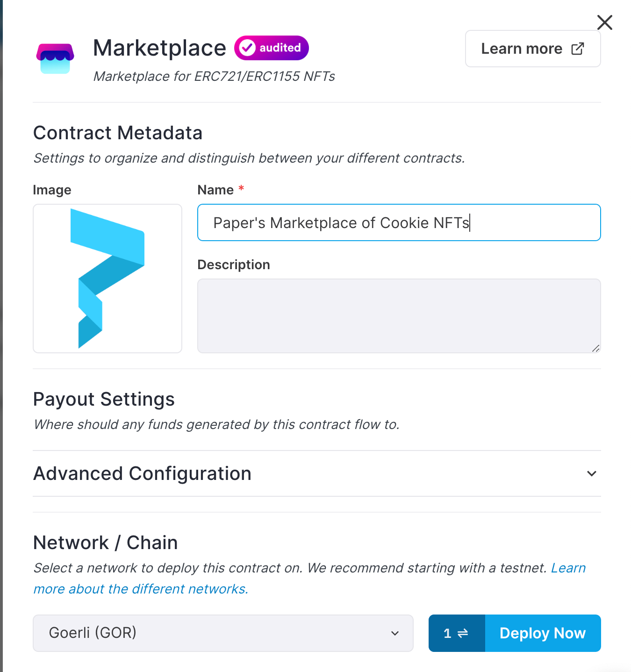Click the swap arrows icon next to Deploy Now
The width and height of the screenshot is (631, 672).
[462, 633]
